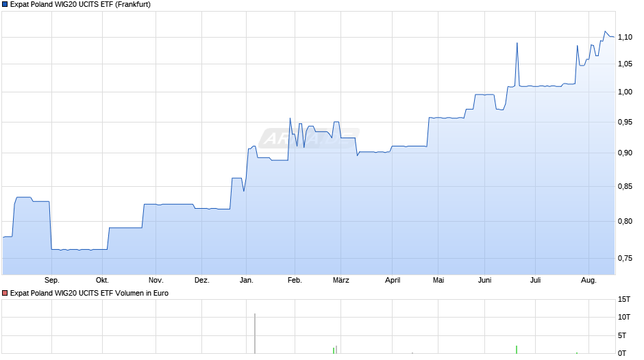
Task: Click the 0T volume axis value
Action: coord(622,353)
